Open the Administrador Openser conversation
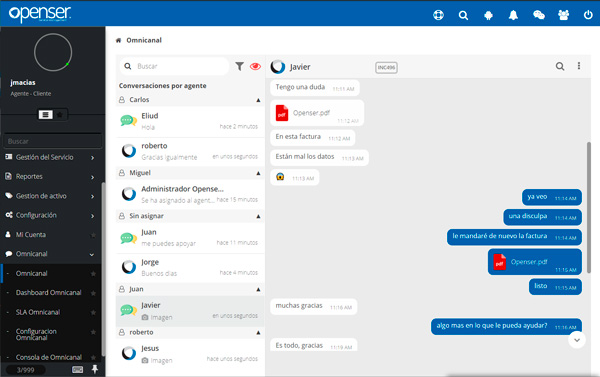Image resolution: width=600 pixels, height=377 pixels. [x=190, y=194]
